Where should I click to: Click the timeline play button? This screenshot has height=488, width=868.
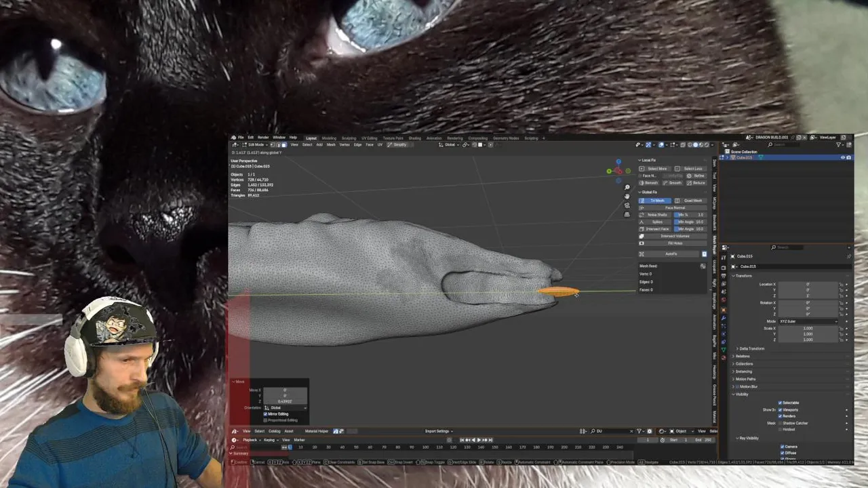pyautogui.click(x=479, y=440)
